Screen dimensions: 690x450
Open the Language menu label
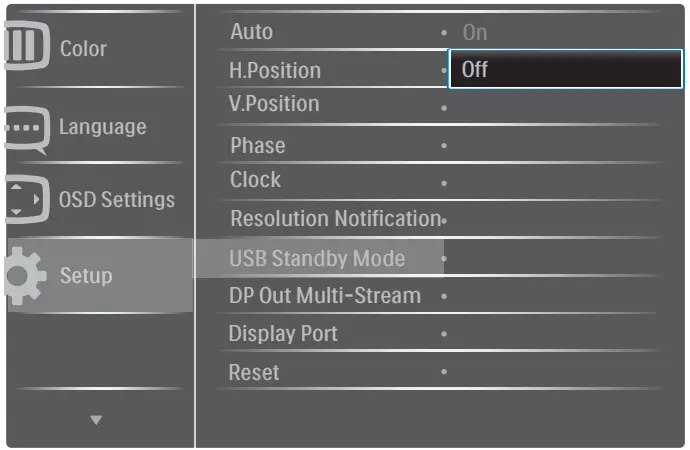tap(102, 127)
